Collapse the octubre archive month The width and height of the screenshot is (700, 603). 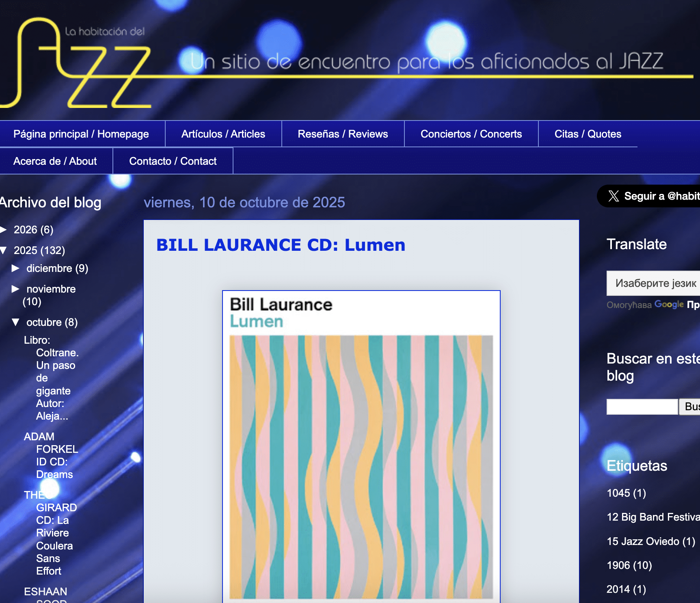tap(15, 322)
